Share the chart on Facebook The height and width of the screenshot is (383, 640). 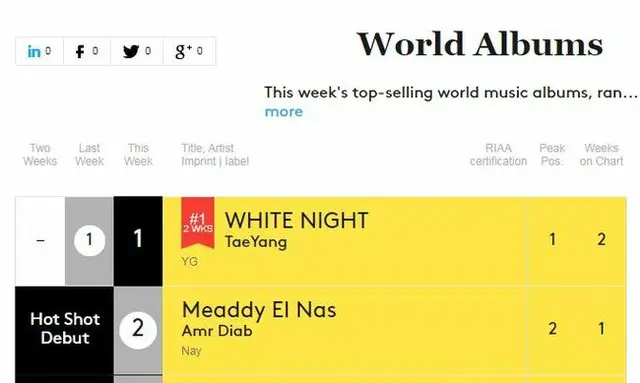(87, 51)
